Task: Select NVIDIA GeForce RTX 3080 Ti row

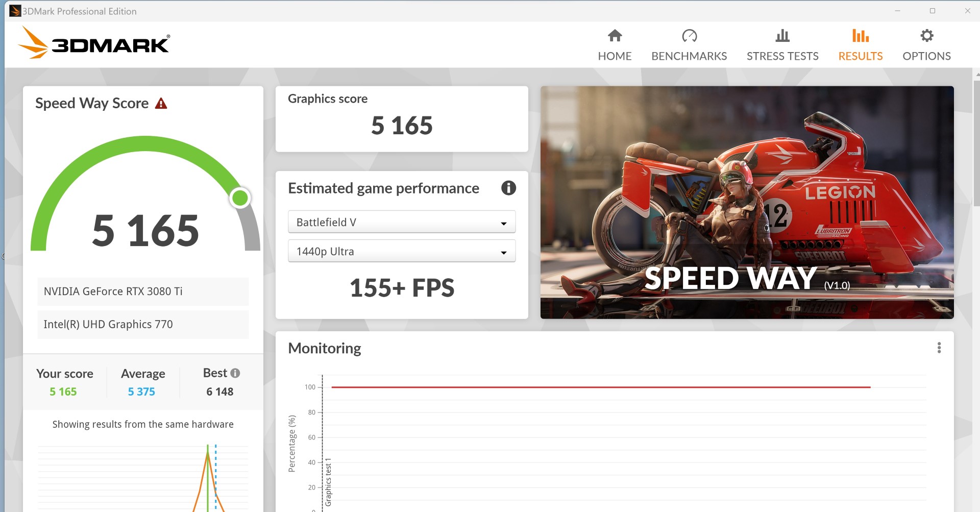Action: pos(143,291)
